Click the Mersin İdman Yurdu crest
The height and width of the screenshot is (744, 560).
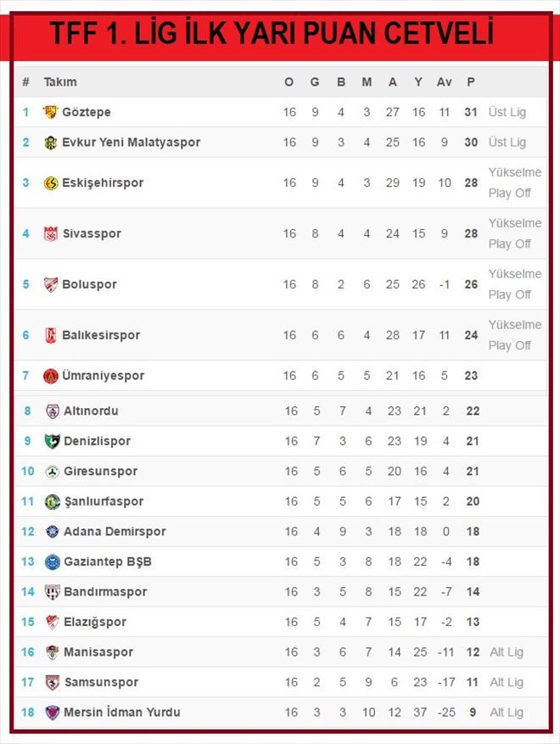[53, 713]
